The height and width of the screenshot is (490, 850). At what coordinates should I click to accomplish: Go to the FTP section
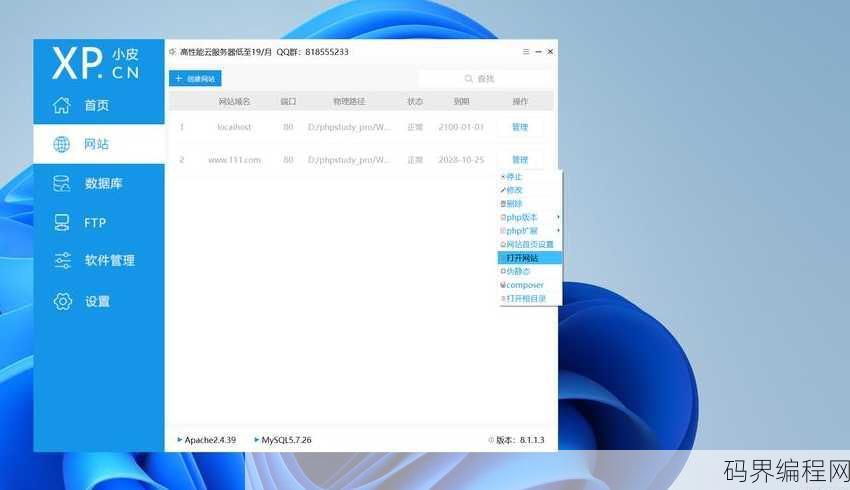[99, 223]
